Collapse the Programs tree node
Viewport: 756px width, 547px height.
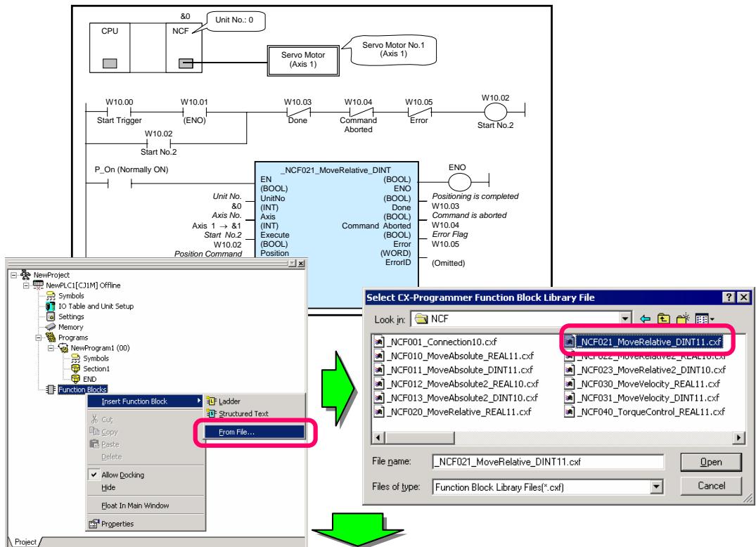[39, 337]
